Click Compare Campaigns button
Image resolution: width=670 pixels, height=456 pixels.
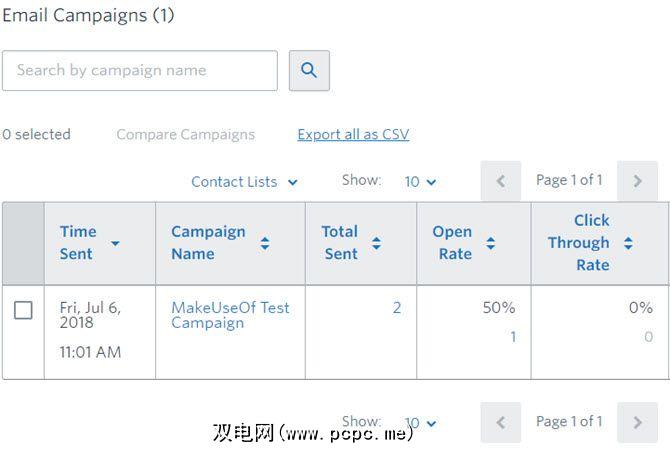click(x=185, y=134)
